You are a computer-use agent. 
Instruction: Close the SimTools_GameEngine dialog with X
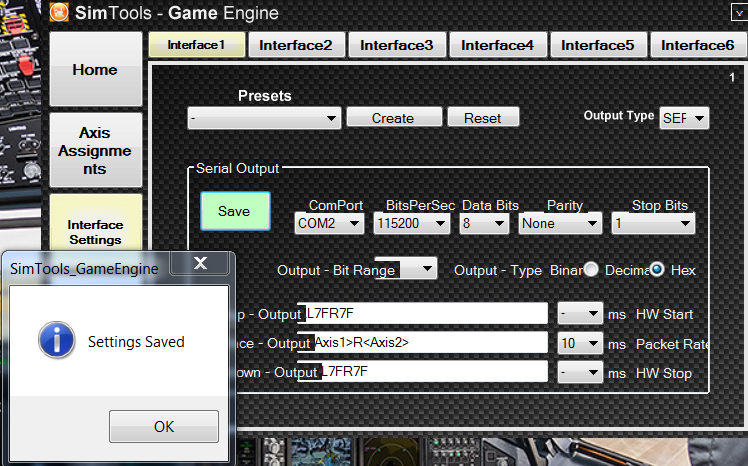coord(200,263)
